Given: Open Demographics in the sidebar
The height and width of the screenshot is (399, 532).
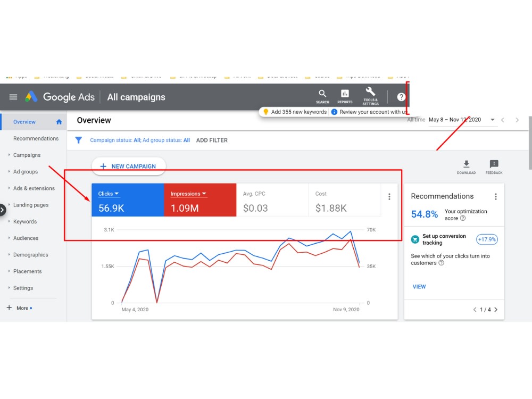Looking at the screenshot, I should tap(30, 255).
